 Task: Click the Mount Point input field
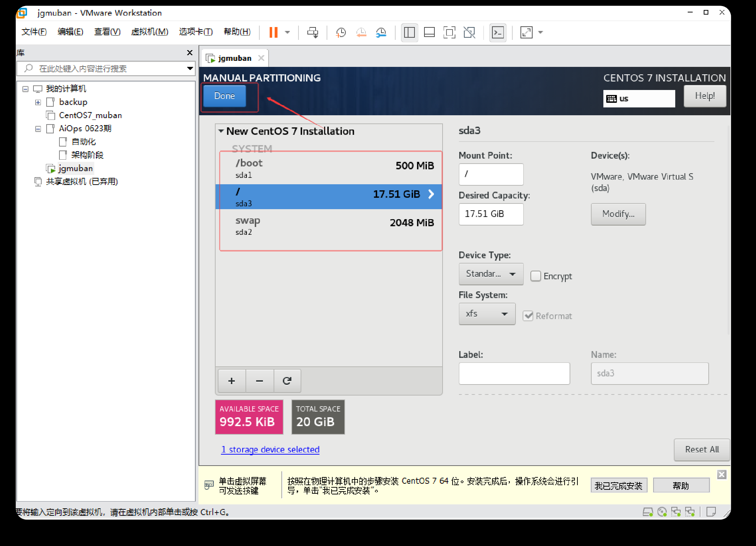pyautogui.click(x=491, y=174)
